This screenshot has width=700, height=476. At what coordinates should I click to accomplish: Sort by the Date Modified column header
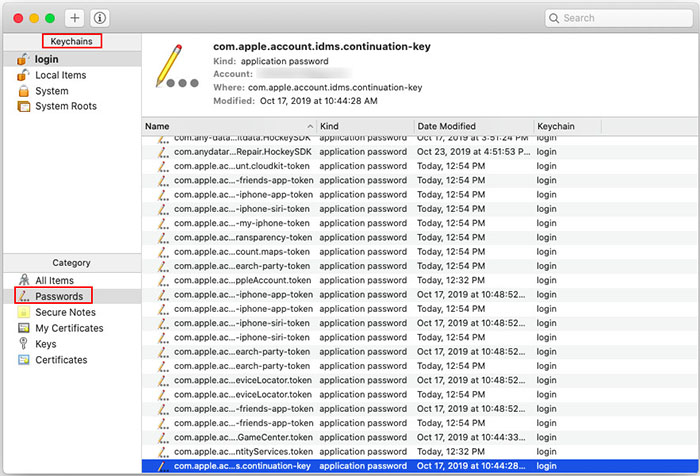[x=474, y=126]
